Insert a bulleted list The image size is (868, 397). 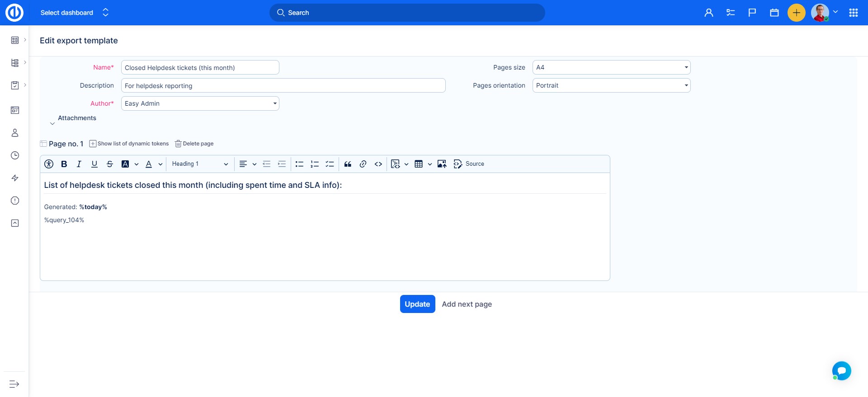pos(299,164)
